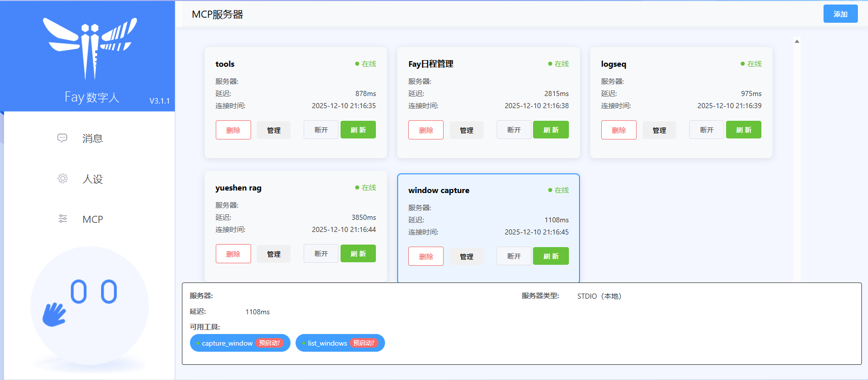The image size is (868, 380).
Task: Refresh the window capture server
Action: coord(551,256)
